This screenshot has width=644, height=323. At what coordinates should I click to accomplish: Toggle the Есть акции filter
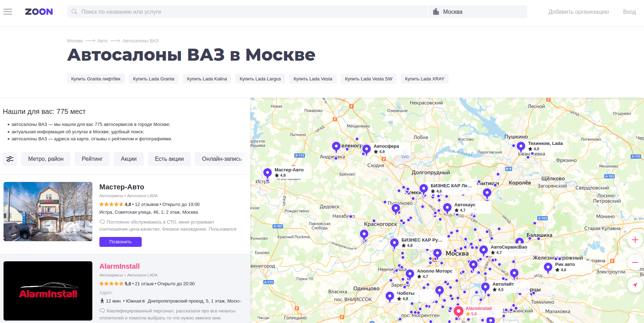pos(169,159)
